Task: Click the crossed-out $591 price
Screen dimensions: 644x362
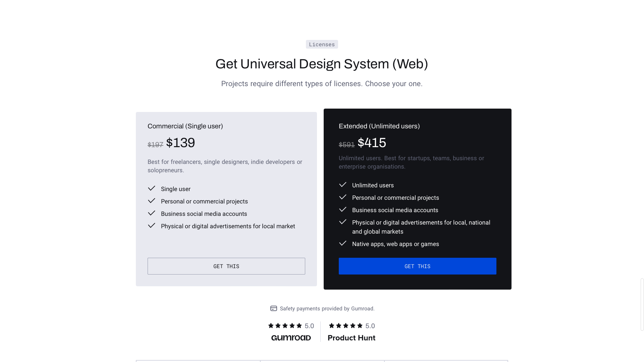Action: pos(347,145)
